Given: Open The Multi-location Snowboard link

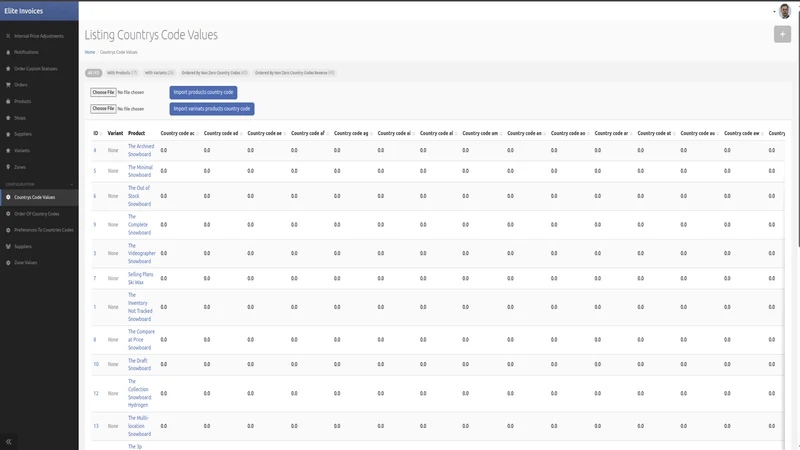Looking at the screenshot, I should [139, 426].
